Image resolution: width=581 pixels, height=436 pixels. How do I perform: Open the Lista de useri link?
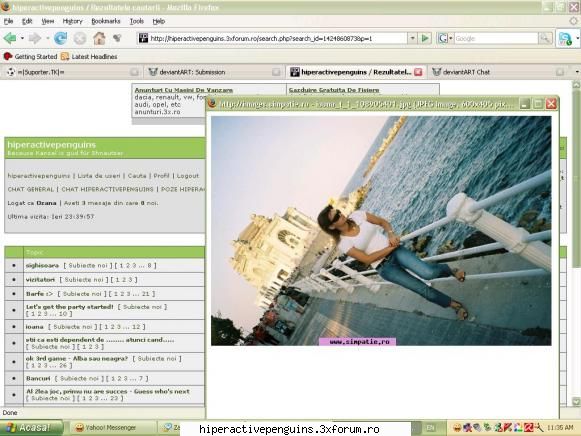[99, 176]
